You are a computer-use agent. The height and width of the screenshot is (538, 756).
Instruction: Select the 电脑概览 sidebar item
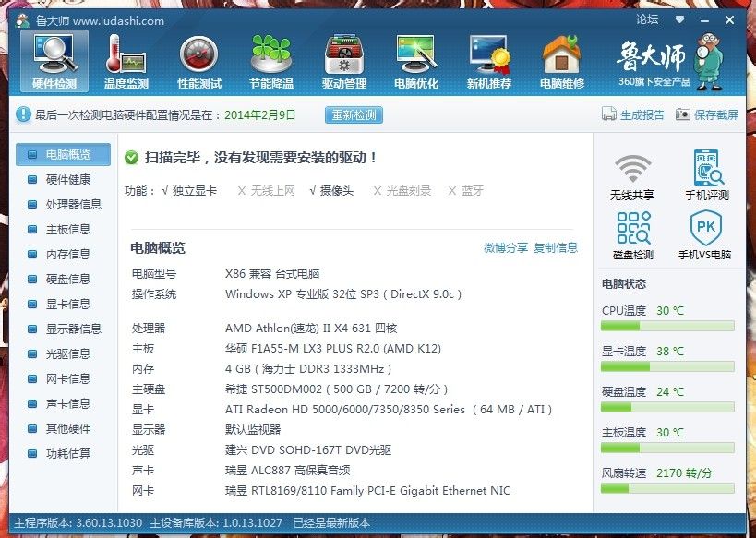point(63,155)
